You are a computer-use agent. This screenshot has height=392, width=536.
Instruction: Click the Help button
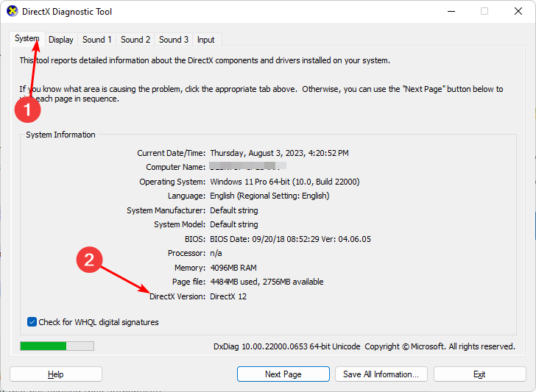pyautogui.click(x=56, y=374)
